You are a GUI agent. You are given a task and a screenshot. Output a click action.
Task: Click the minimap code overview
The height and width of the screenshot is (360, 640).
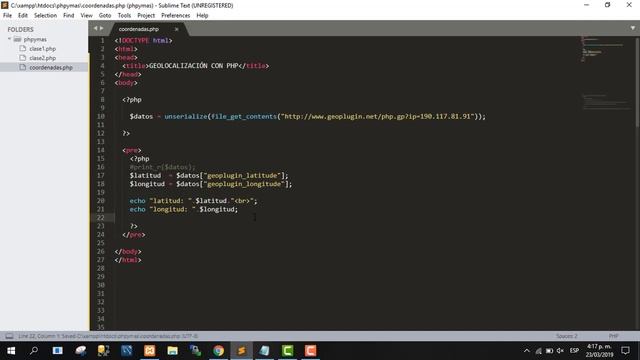[606, 73]
